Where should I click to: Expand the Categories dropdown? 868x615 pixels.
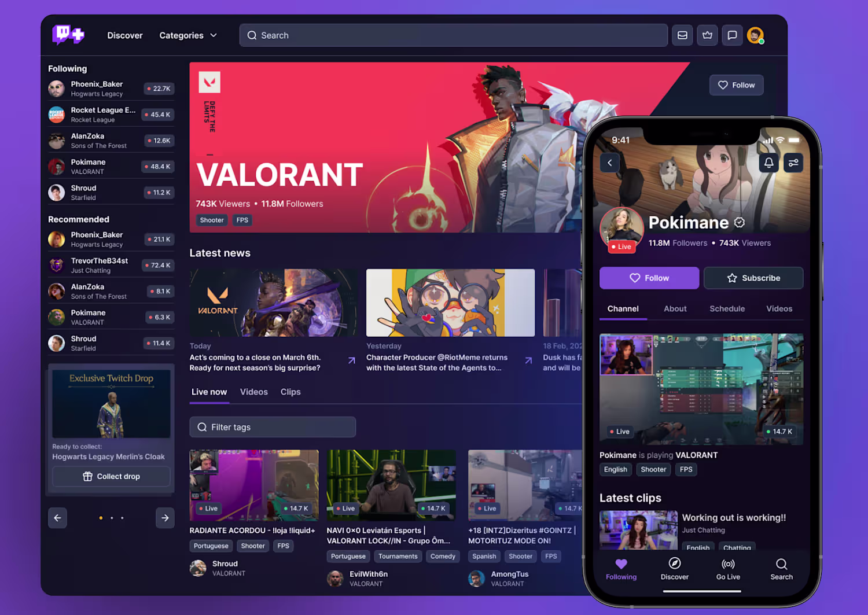(188, 35)
